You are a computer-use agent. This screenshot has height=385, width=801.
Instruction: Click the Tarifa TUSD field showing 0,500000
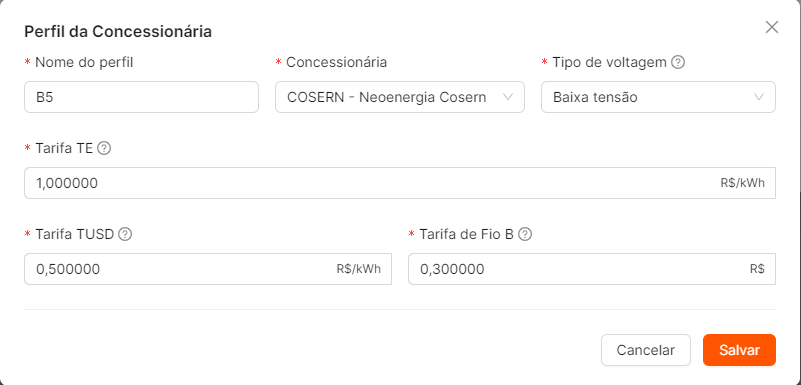[x=208, y=269]
